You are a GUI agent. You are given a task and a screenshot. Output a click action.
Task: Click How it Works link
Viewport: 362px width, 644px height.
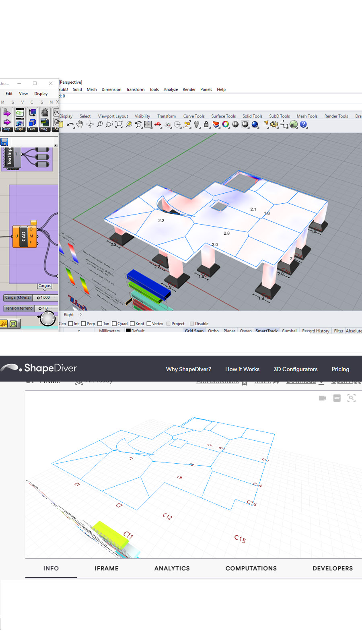point(242,369)
